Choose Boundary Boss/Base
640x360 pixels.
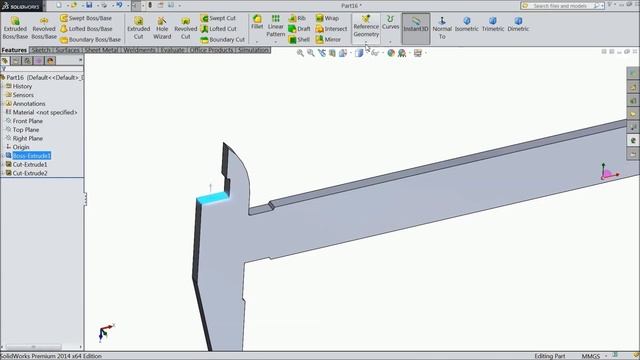pos(90,40)
